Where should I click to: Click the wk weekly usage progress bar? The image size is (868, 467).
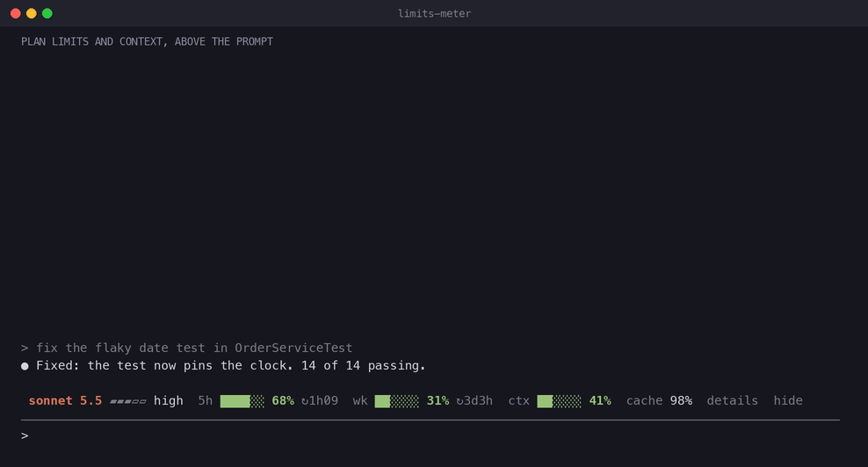[396, 401]
